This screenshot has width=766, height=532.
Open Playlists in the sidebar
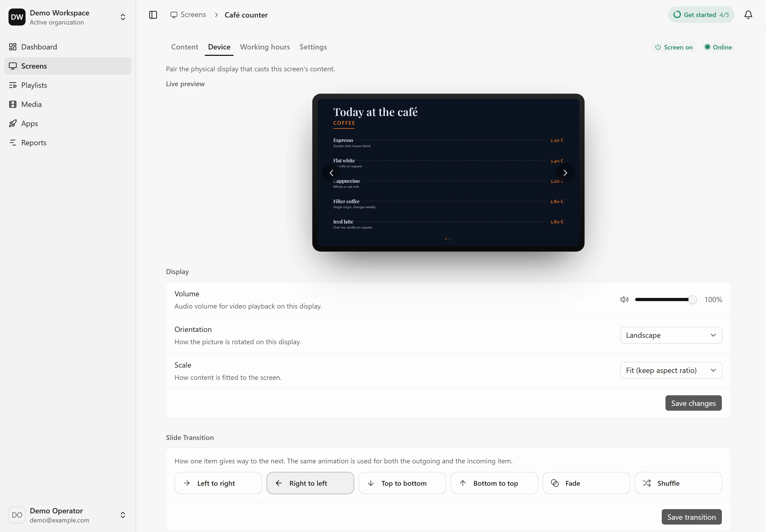[x=68, y=85]
